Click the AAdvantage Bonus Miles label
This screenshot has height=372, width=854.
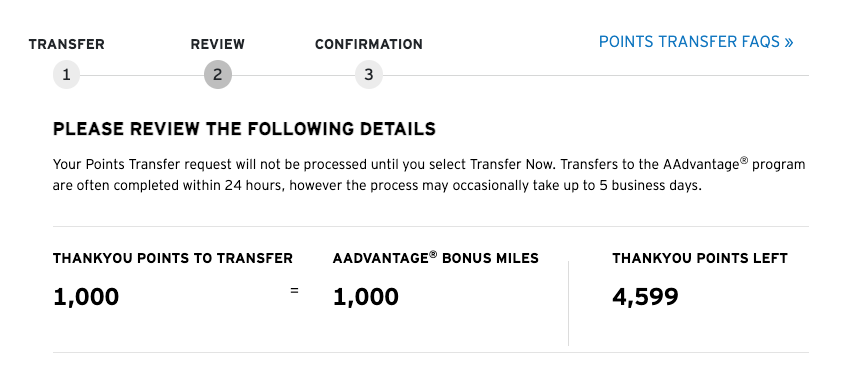pos(436,258)
